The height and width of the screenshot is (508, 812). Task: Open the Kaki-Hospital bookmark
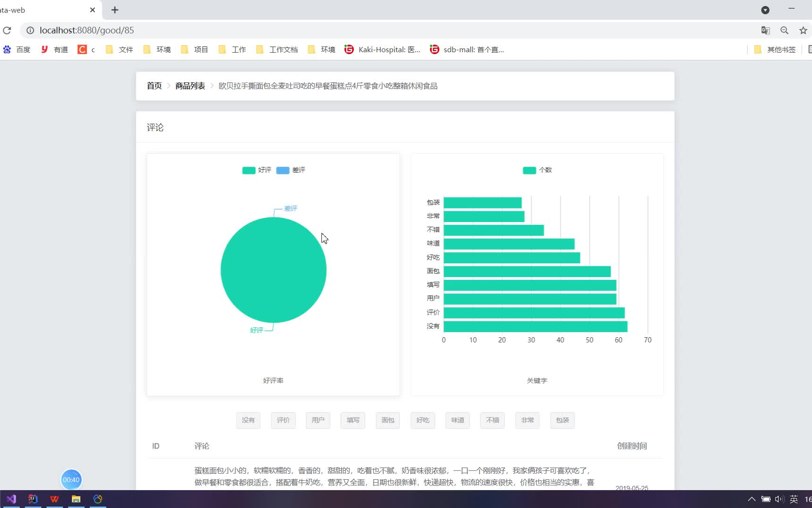(x=382, y=49)
